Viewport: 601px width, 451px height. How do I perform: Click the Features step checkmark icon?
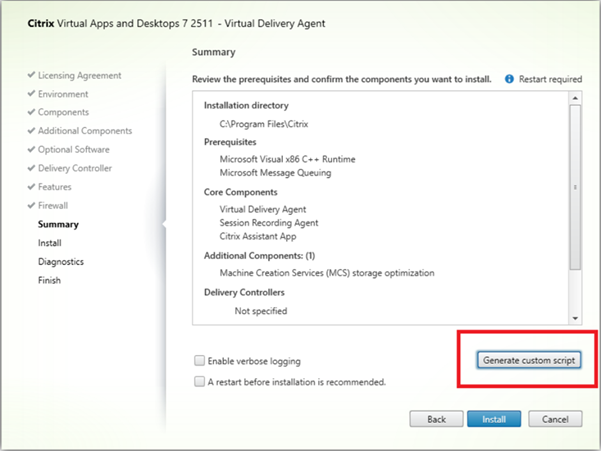tap(31, 187)
